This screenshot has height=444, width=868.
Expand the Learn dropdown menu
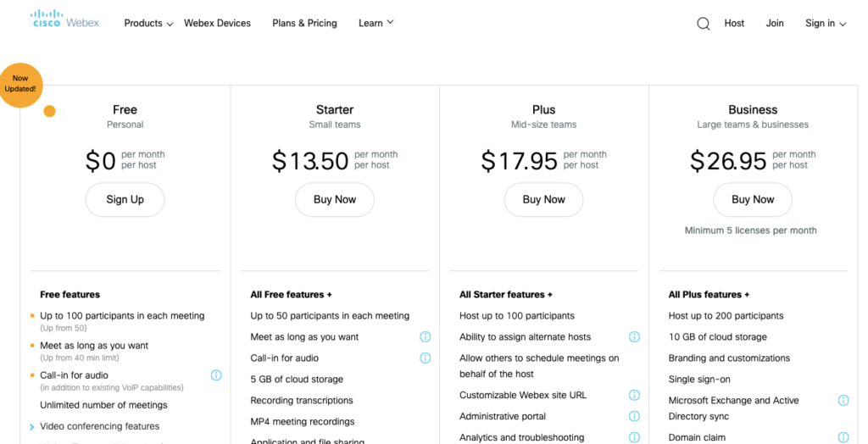(376, 24)
